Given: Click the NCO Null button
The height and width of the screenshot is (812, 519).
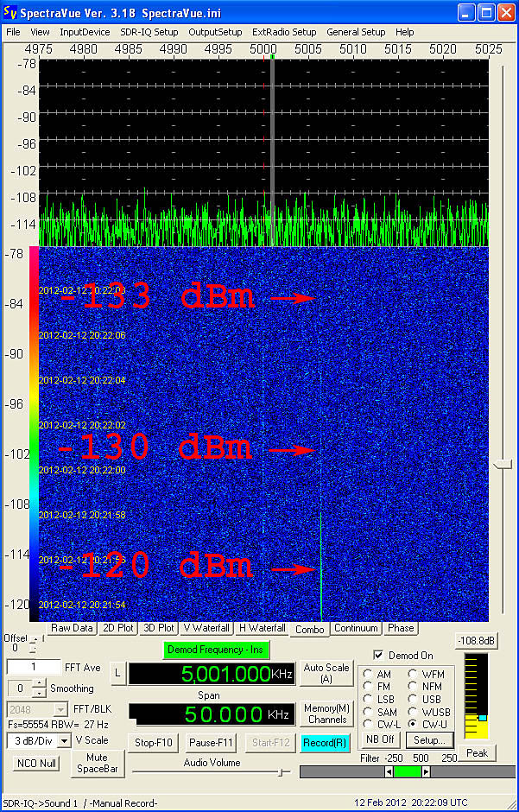Looking at the screenshot, I should tap(36, 763).
